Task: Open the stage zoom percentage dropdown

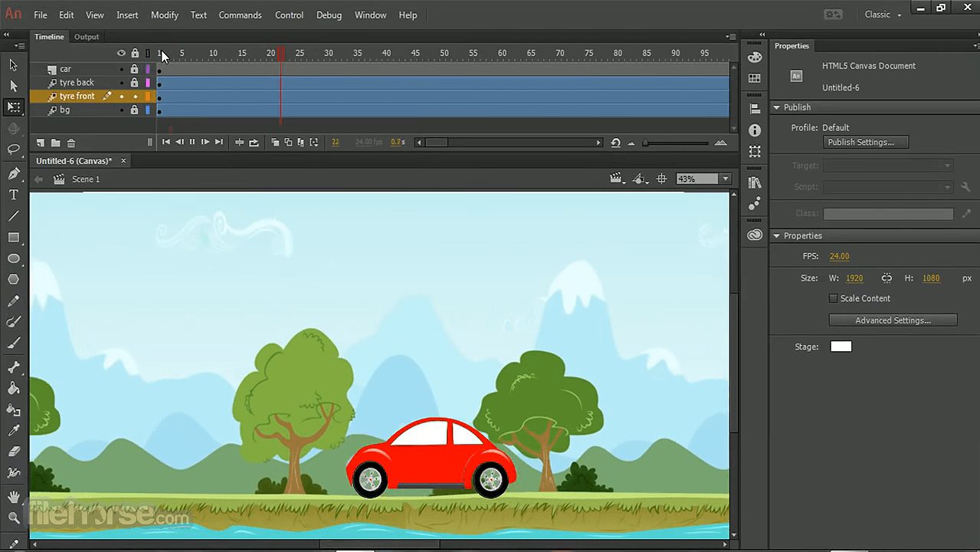Action: click(x=723, y=179)
